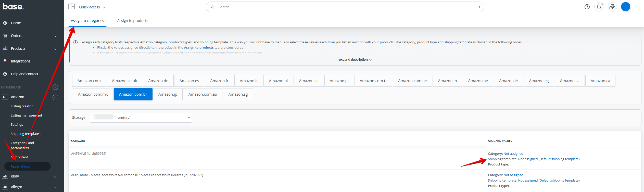Switch to Assign to products tab
644x192 pixels.
132,21
